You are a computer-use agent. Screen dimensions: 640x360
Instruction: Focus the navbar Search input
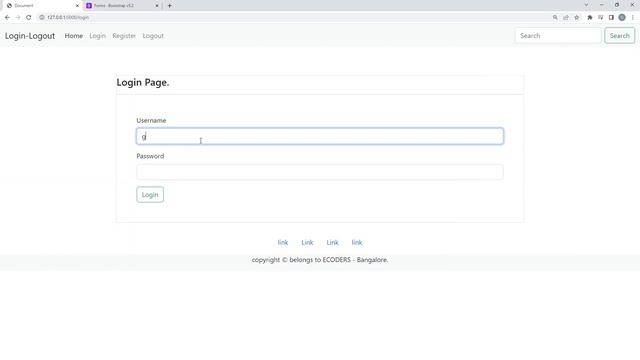click(x=558, y=36)
